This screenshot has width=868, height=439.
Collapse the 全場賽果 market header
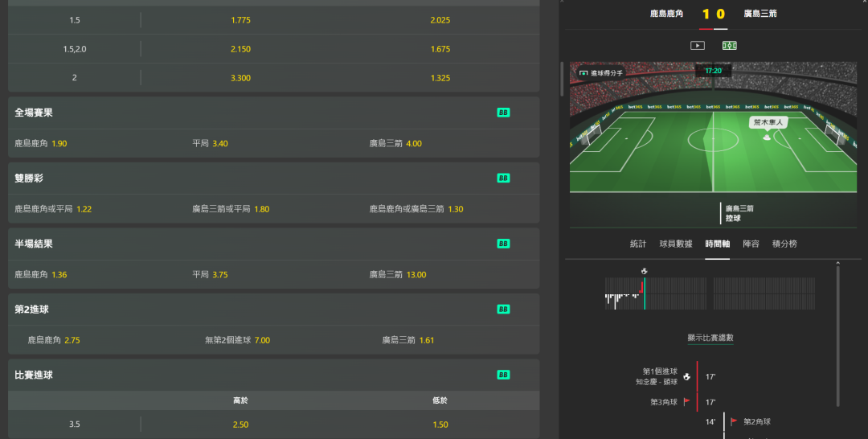point(273,113)
